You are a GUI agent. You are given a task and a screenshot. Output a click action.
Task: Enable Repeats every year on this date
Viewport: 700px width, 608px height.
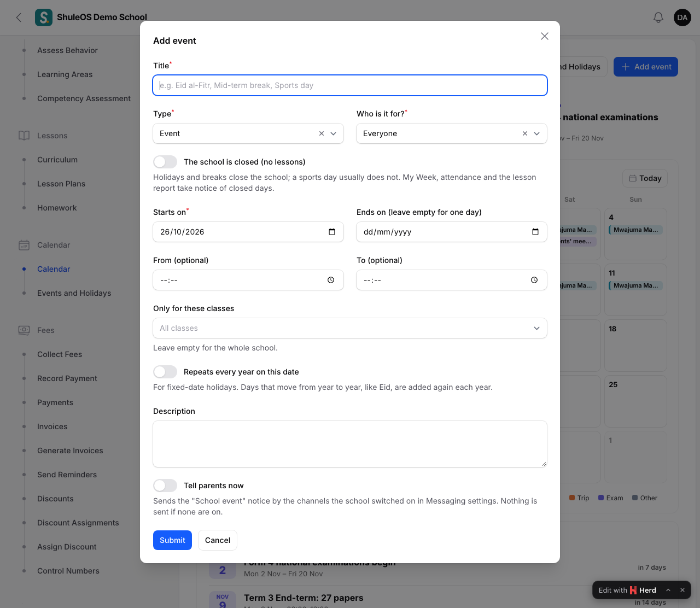coord(165,372)
